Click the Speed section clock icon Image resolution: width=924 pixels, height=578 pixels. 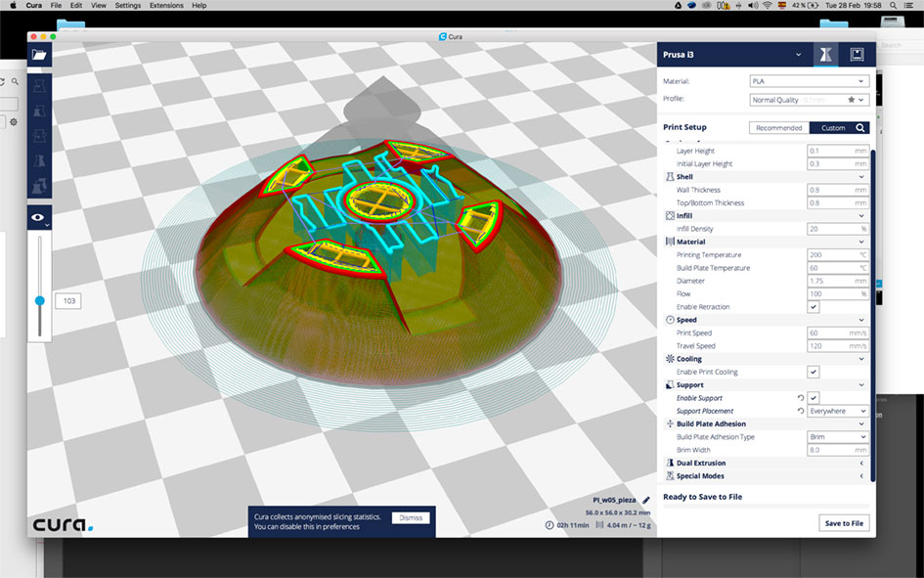click(670, 320)
